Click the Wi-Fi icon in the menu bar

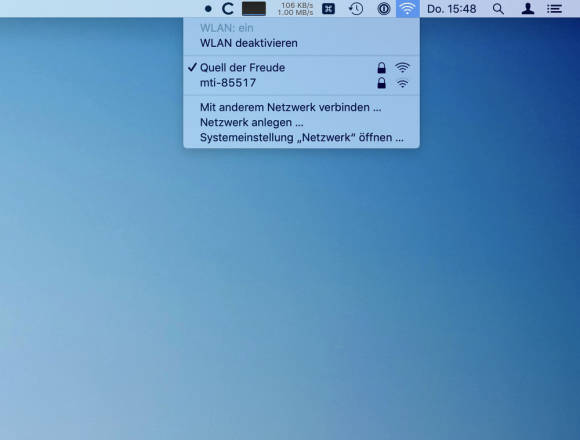(x=407, y=9)
